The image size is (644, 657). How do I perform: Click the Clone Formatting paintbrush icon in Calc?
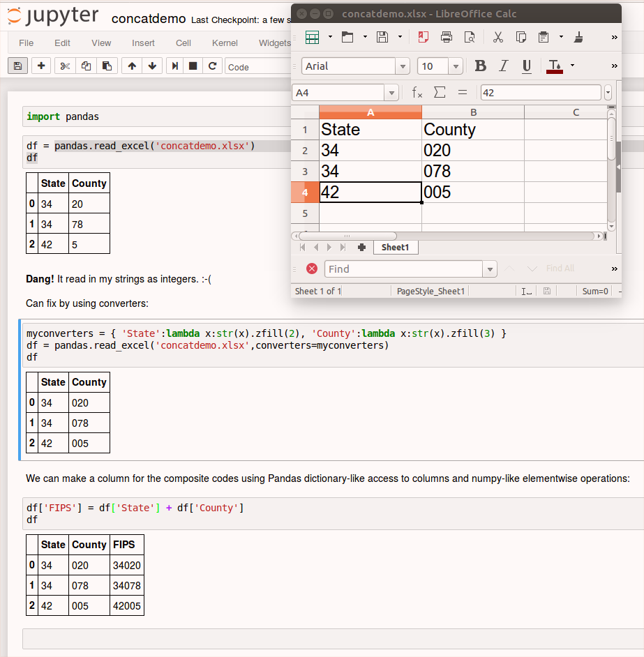pyautogui.click(x=578, y=37)
